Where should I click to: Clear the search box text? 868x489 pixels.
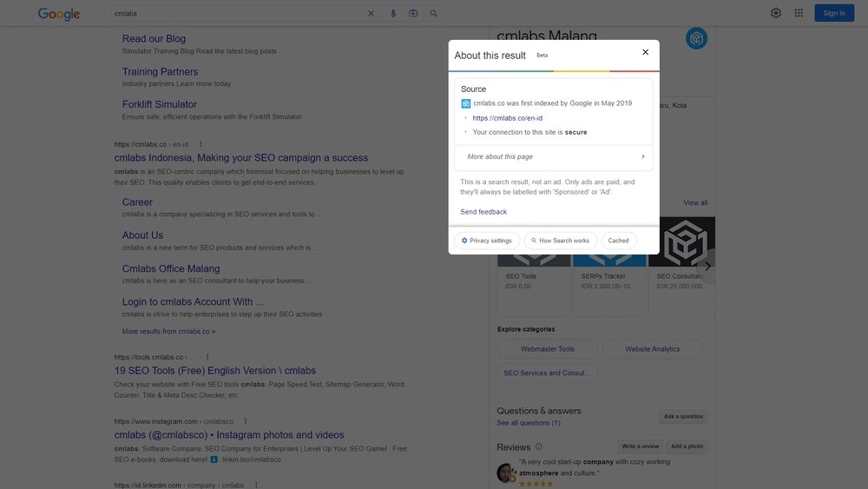[x=371, y=13]
